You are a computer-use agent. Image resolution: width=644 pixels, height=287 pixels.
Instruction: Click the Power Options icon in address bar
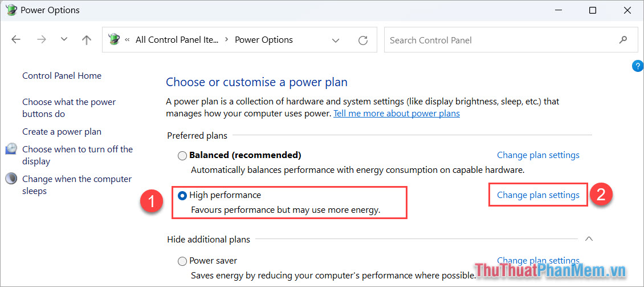[x=113, y=39]
